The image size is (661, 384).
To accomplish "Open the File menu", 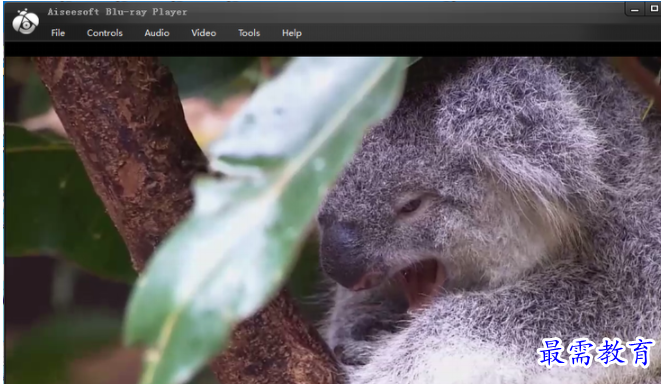I will 58,33.
